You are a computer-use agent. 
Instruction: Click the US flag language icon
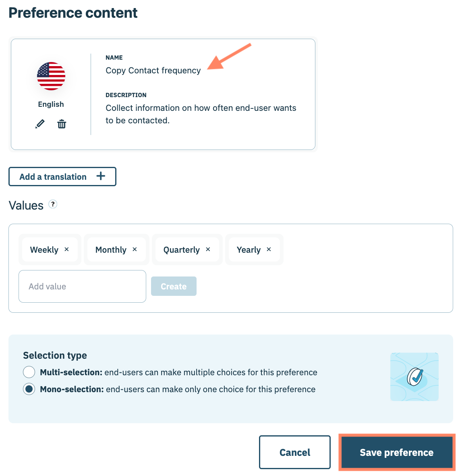pos(51,76)
